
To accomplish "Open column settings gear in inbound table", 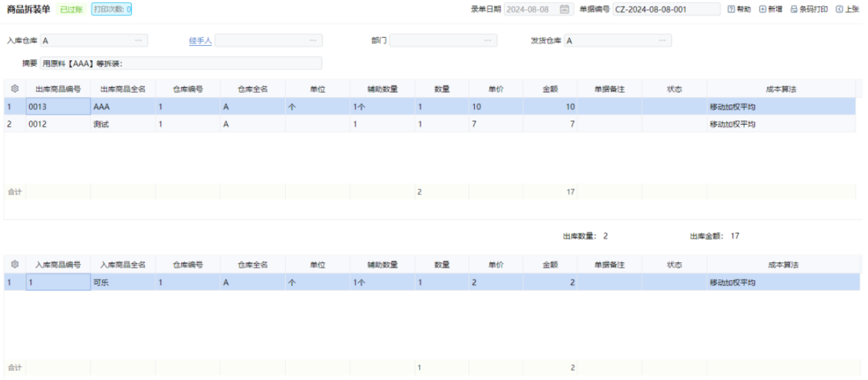I will tap(15, 265).
